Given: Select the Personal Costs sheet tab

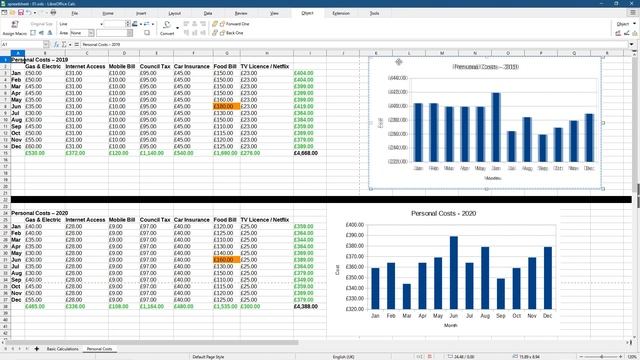Looking at the screenshot, I should [x=99, y=349].
